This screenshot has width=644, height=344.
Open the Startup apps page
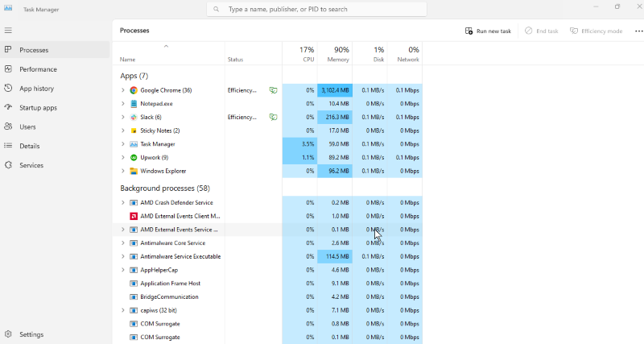(x=38, y=107)
